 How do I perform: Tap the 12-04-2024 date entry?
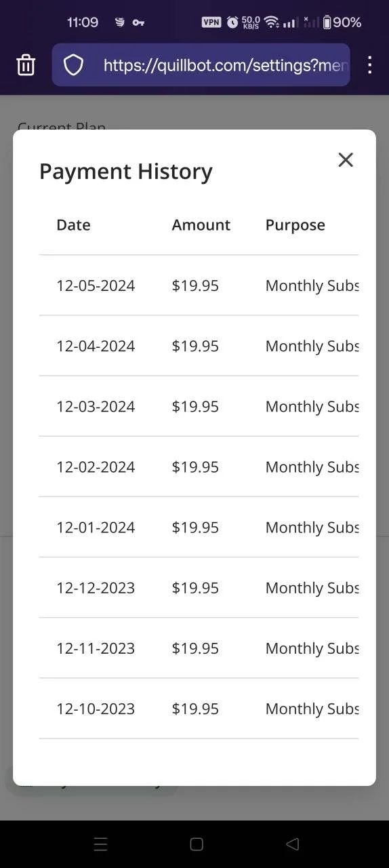click(96, 346)
